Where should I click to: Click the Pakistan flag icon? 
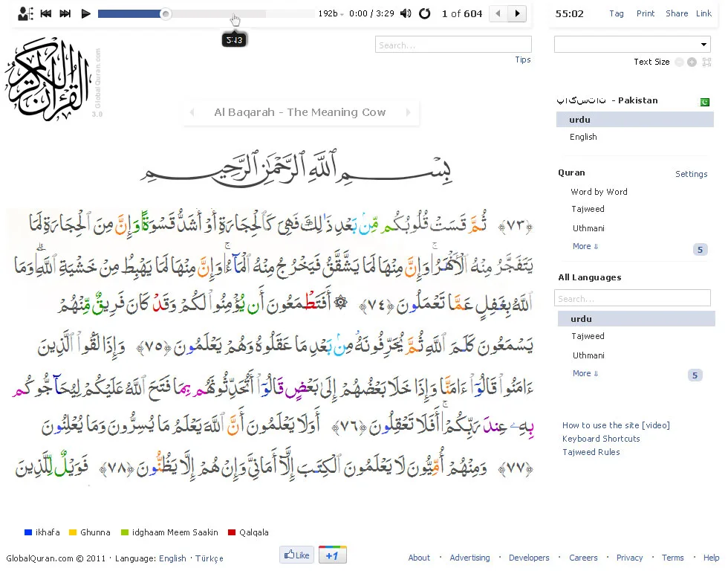705,102
